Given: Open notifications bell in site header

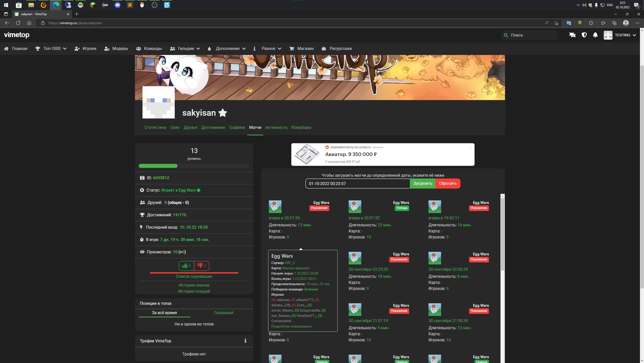Looking at the screenshot, I should coord(595,35).
